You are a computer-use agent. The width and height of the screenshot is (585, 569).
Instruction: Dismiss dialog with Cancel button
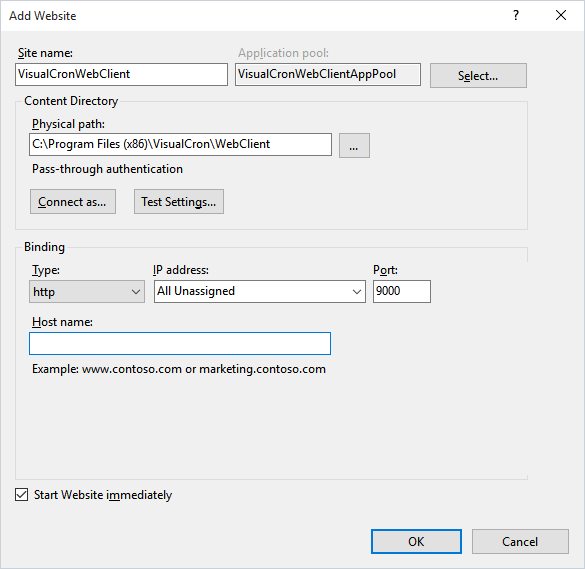click(520, 541)
